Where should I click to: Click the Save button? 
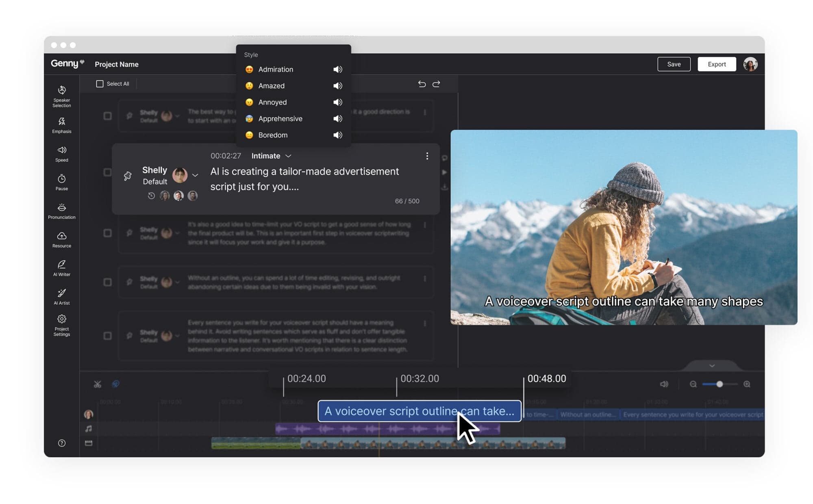click(x=674, y=64)
